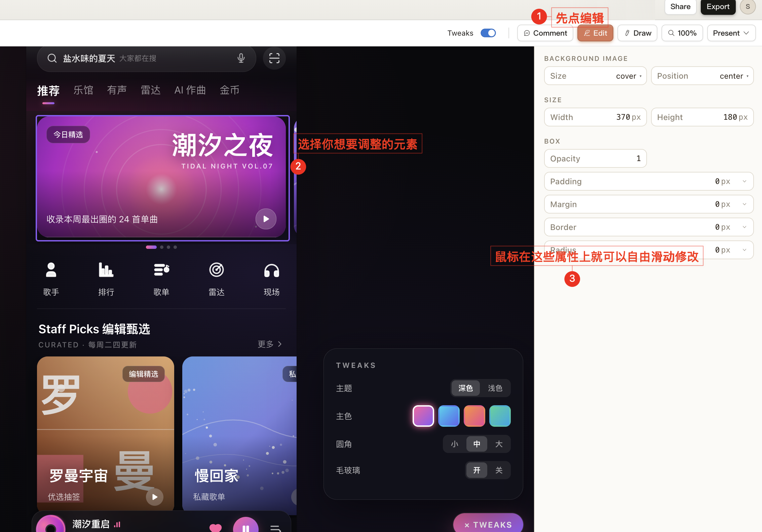Select the 歌单 playlist icon
Screen dimensions: 762x532
click(x=161, y=270)
